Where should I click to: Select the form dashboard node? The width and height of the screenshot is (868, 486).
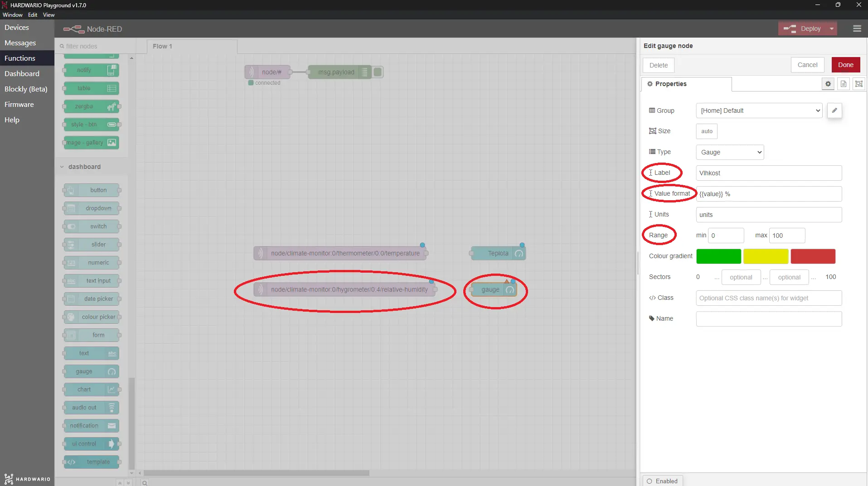coord(92,335)
